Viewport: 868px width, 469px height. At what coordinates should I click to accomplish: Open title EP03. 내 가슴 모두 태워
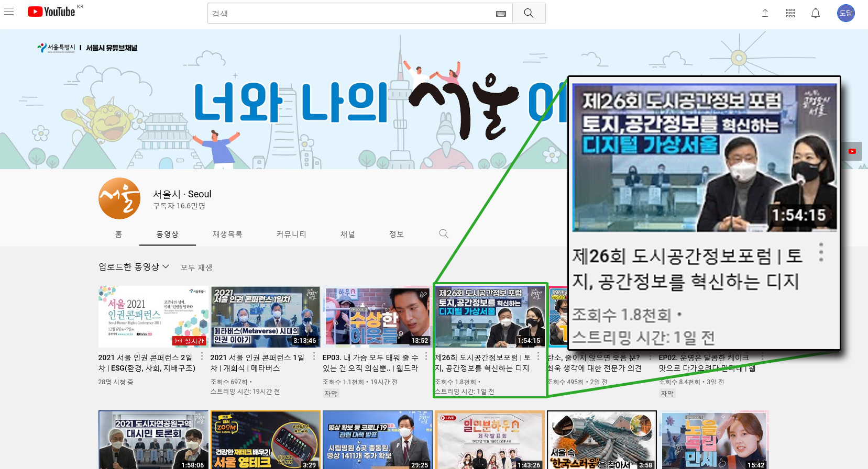[x=370, y=363]
